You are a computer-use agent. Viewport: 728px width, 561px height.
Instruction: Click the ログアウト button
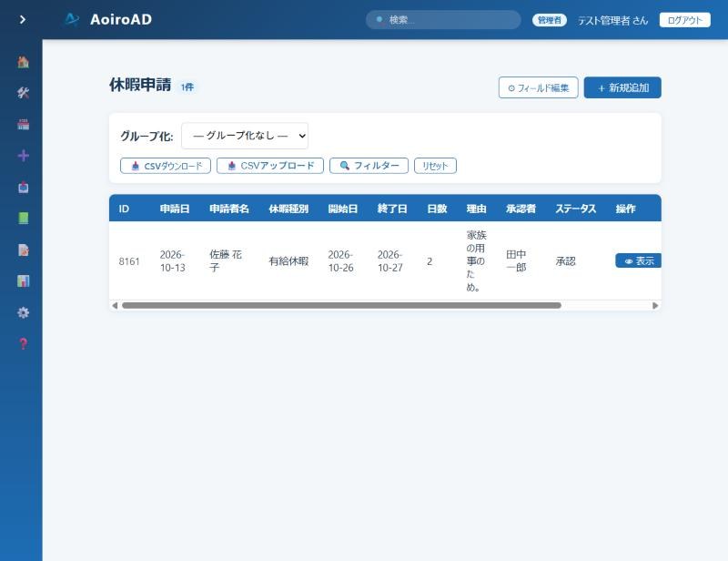point(685,20)
